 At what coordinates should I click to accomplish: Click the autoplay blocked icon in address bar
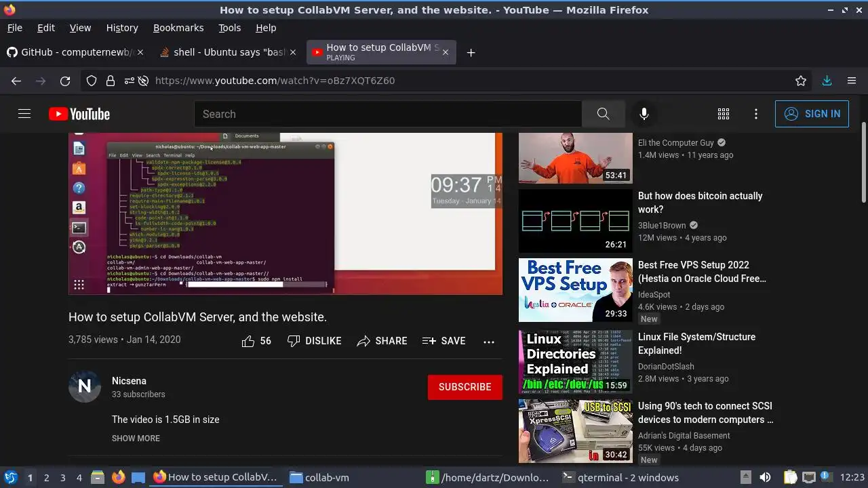(144, 81)
